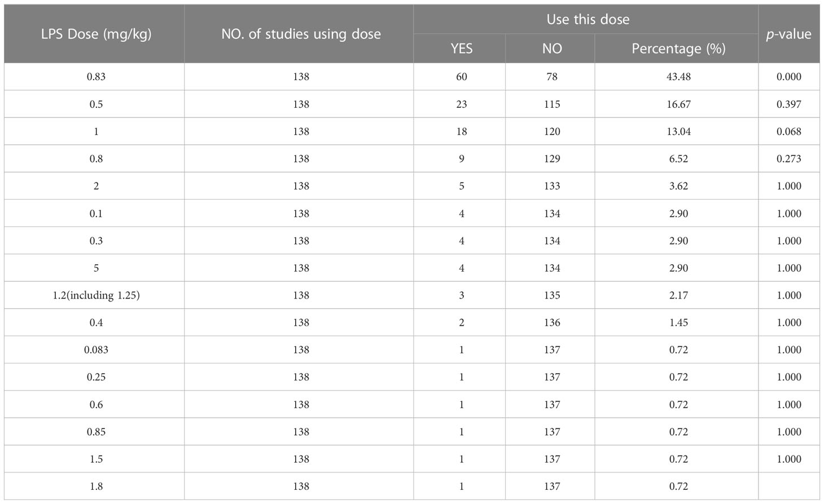Viewport: 824px width, 504px height.
Task: Select the 0.068 p-value cell
Action: point(789,132)
